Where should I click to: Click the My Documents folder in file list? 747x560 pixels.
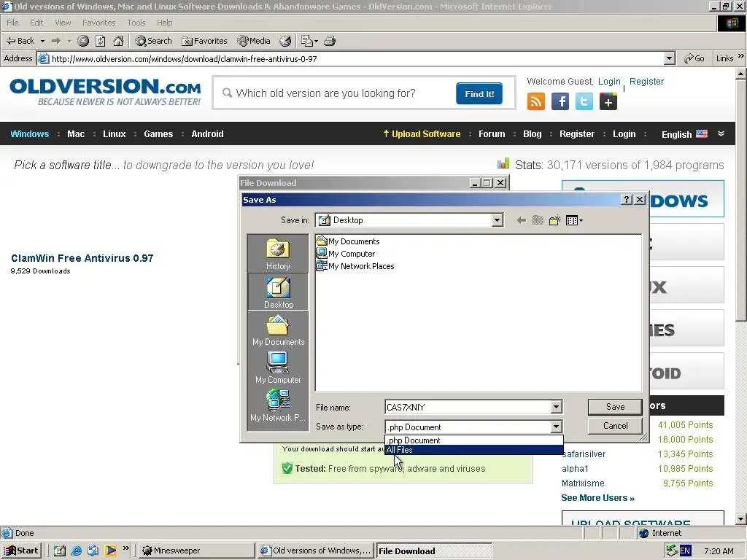(x=348, y=241)
